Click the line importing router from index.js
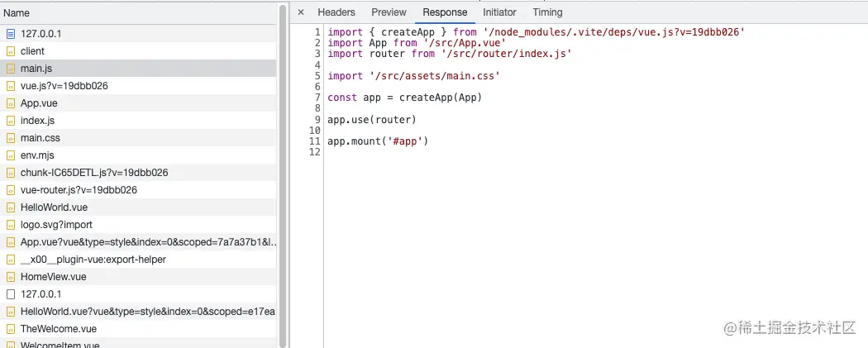Viewport: 868px width, 348px height. click(450, 54)
